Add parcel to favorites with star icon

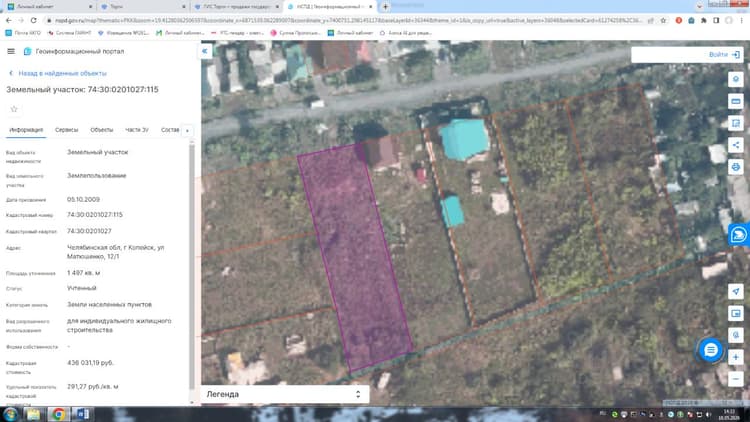[x=14, y=109]
